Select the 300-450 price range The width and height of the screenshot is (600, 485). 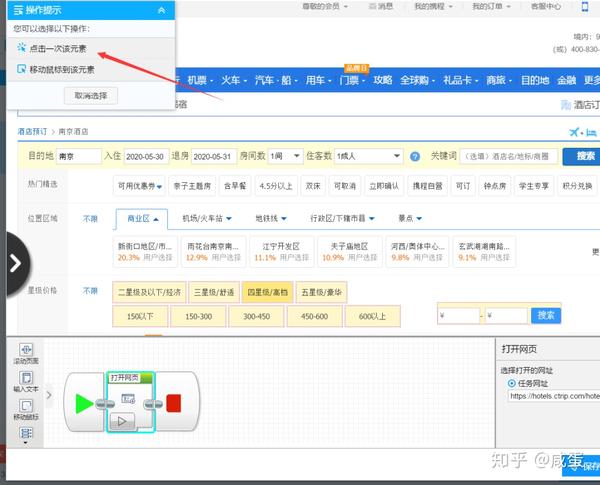[x=256, y=316]
